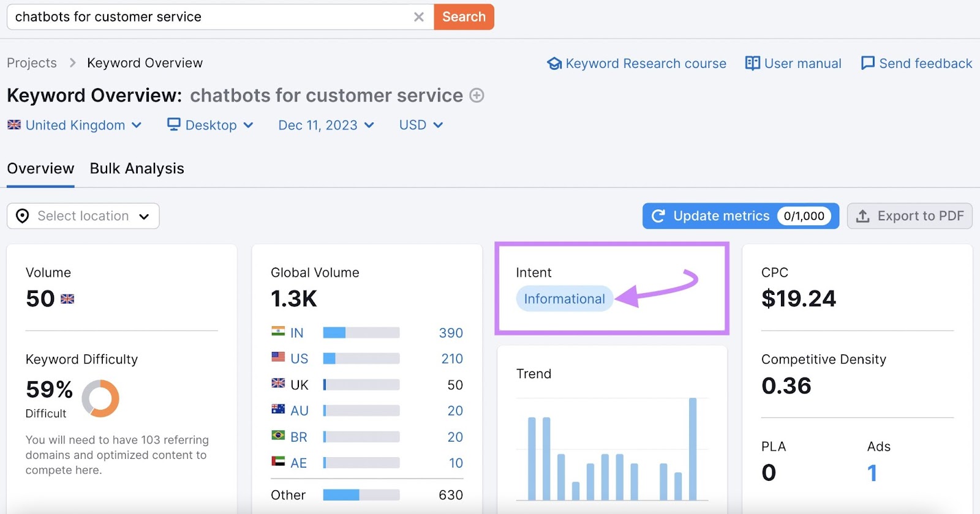The image size is (980, 514).
Task: Click the Ads count value 1
Action: 872,472
